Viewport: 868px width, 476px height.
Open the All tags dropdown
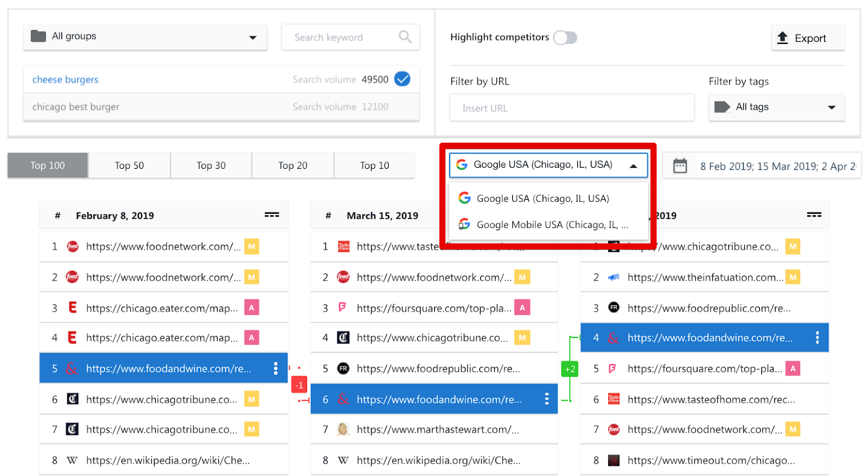[x=776, y=107]
